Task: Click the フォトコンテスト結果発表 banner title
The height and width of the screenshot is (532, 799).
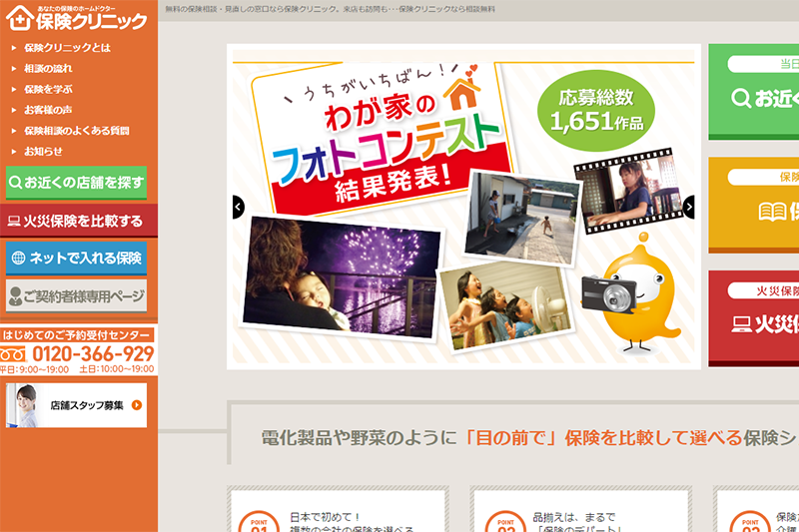Action: click(386, 158)
